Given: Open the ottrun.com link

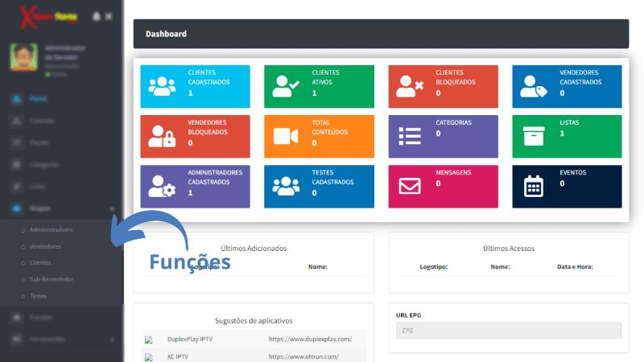Looking at the screenshot, I should (x=303, y=356).
